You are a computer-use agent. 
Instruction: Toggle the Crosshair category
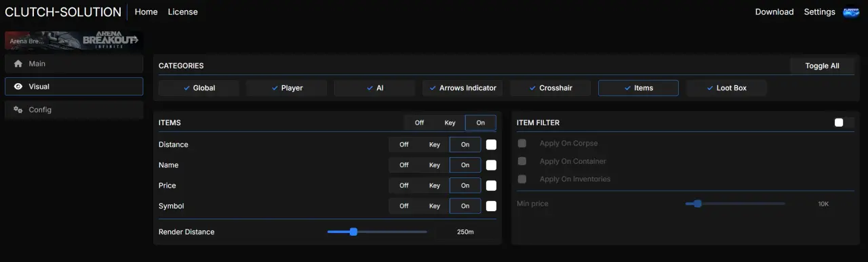551,88
